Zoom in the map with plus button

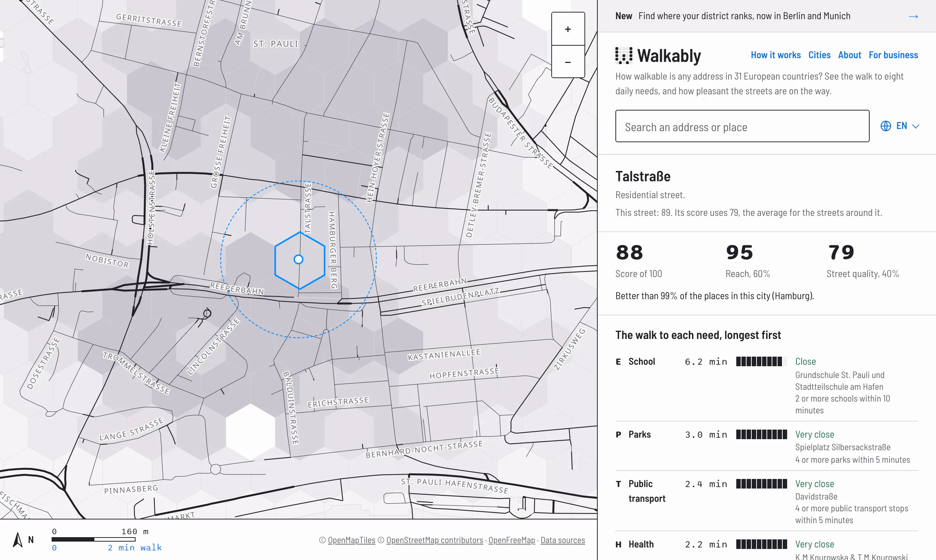[567, 29]
